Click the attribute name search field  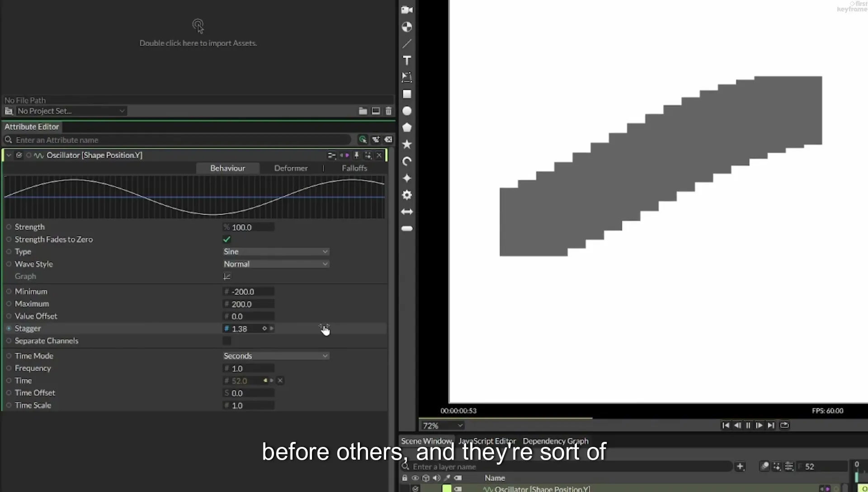(183, 140)
